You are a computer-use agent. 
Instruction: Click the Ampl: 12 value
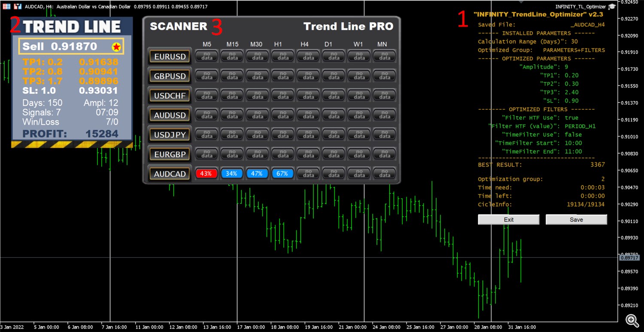pyautogui.click(x=100, y=103)
